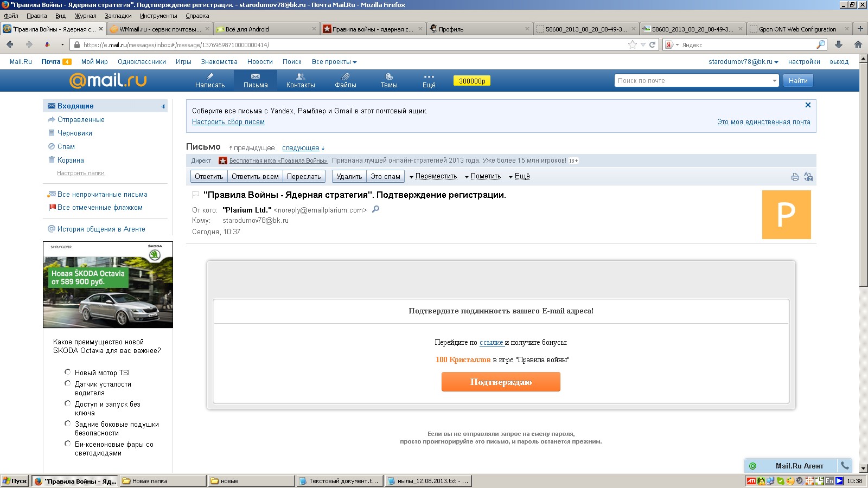Click the site identity padlock icon

point(77,45)
